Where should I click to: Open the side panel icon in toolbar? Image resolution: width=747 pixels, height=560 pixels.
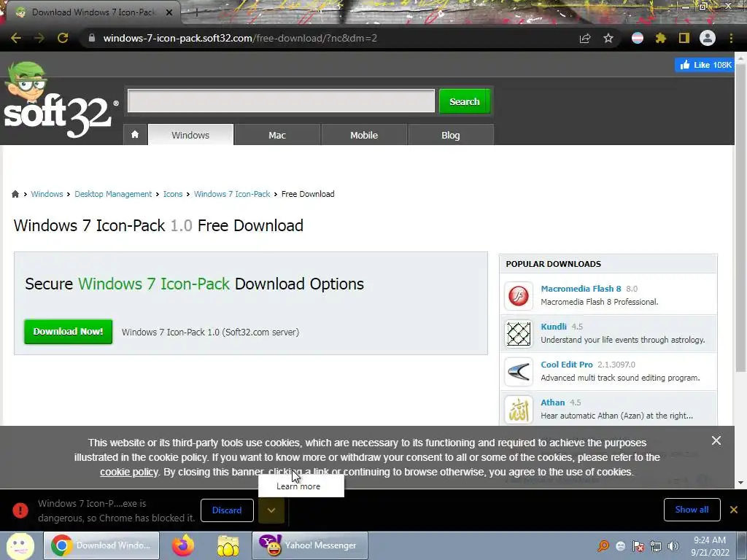(684, 38)
